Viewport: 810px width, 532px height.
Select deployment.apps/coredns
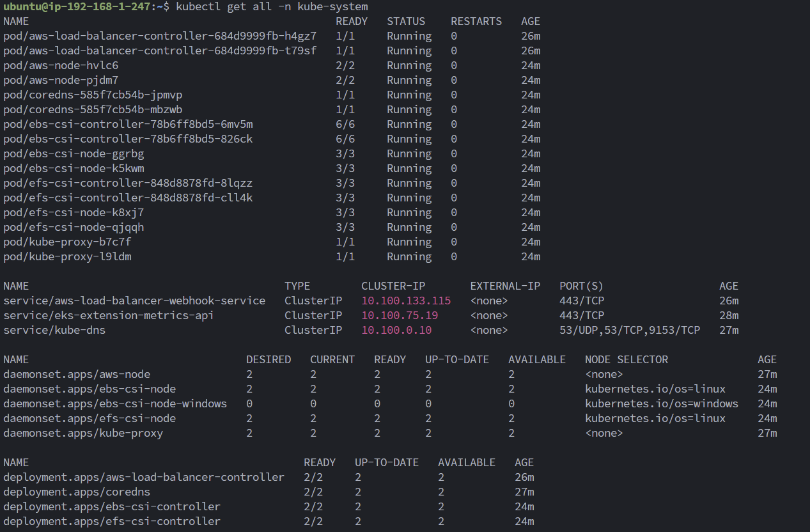77,492
